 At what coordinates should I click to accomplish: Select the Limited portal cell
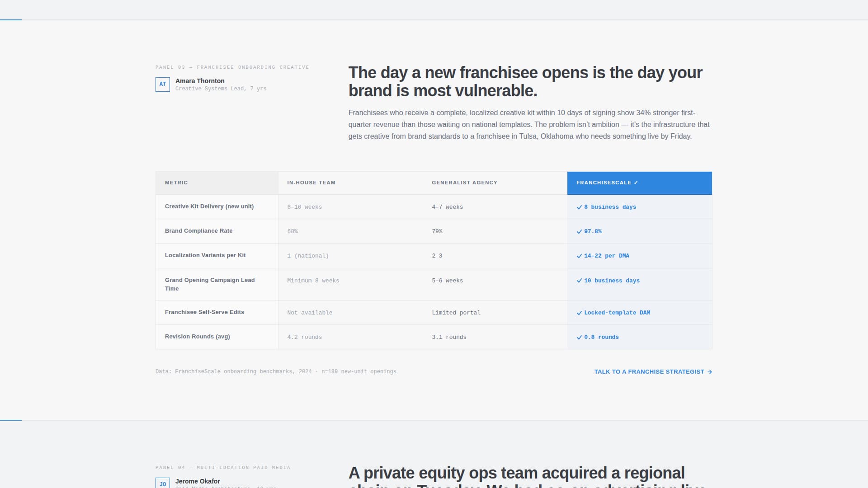(495, 313)
